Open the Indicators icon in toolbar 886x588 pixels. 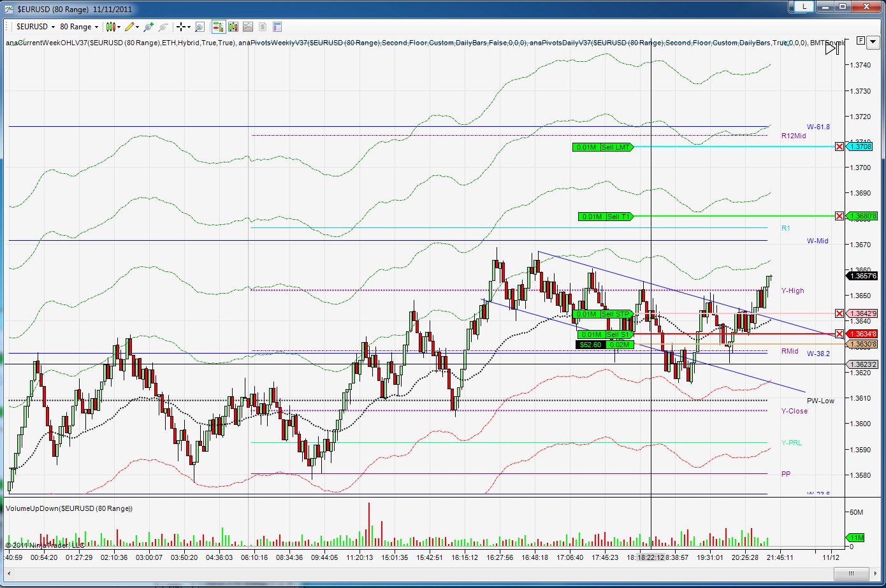pos(233,27)
